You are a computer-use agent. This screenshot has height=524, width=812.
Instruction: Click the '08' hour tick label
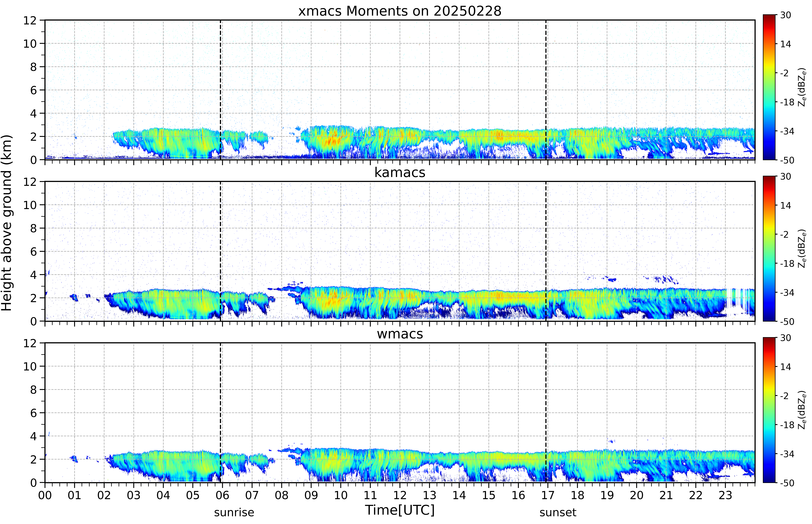click(282, 495)
